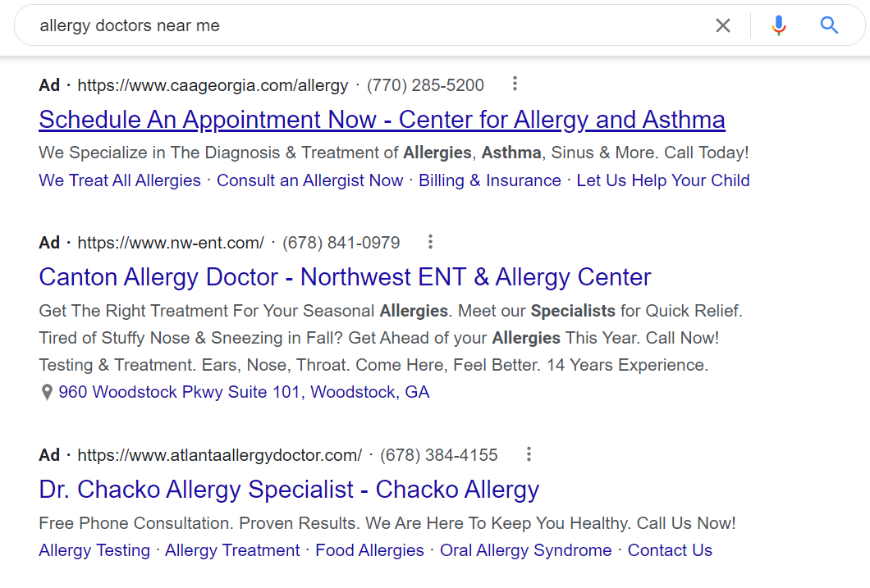Image resolution: width=870 pixels, height=588 pixels.
Task: Open the three-dot menu on the Chacko Allergy ad
Action: (x=529, y=454)
